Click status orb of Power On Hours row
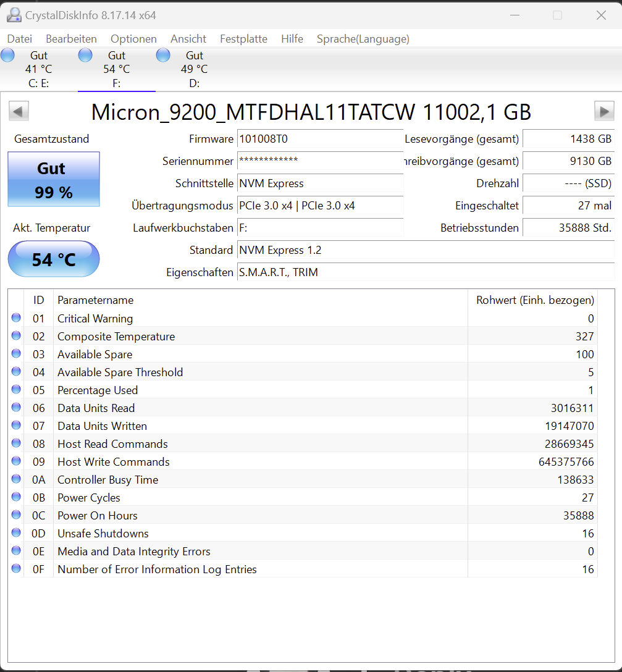The image size is (622, 672). coord(16,514)
